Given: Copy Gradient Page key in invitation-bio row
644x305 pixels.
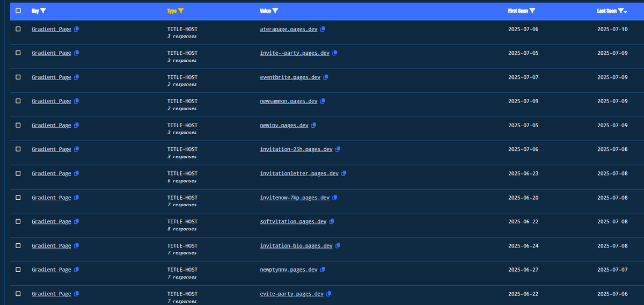Looking at the screenshot, I should point(76,245).
